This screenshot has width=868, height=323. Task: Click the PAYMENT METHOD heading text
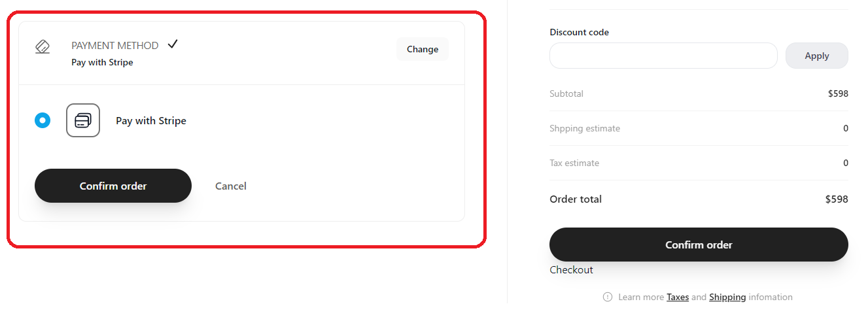(x=115, y=46)
